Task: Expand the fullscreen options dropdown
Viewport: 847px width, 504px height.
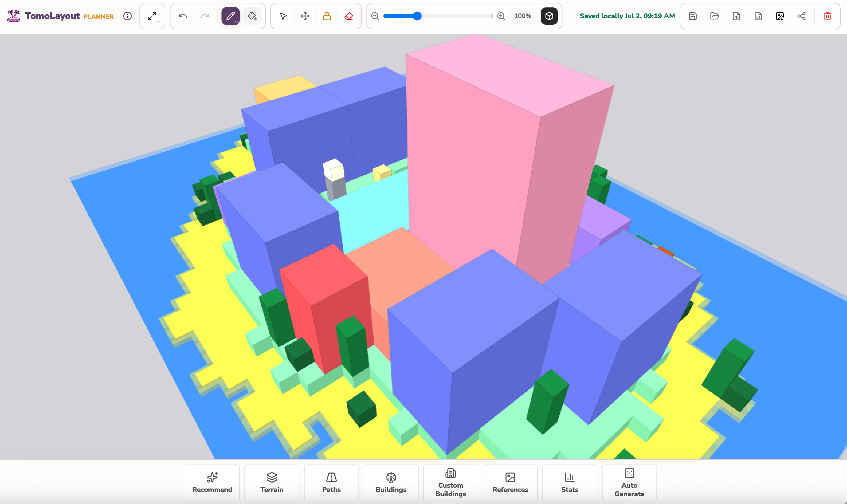Action: pos(152,16)
